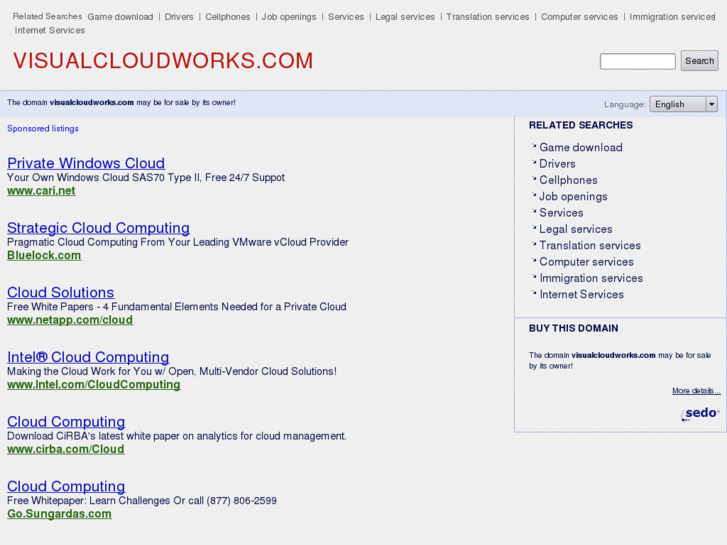727x545 pixels.
Task: Visit www.netapp.com/cloud link
Action: (70, 320)
